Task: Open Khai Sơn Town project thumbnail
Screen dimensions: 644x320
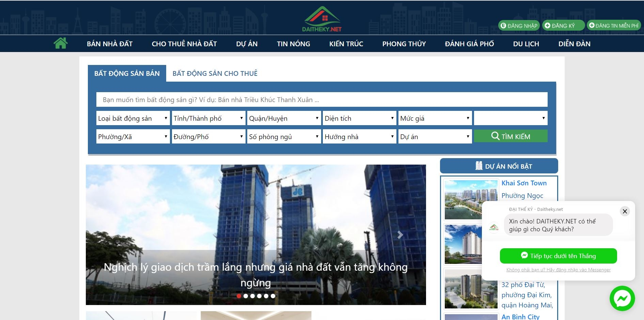Action: [x=471, y=200]
